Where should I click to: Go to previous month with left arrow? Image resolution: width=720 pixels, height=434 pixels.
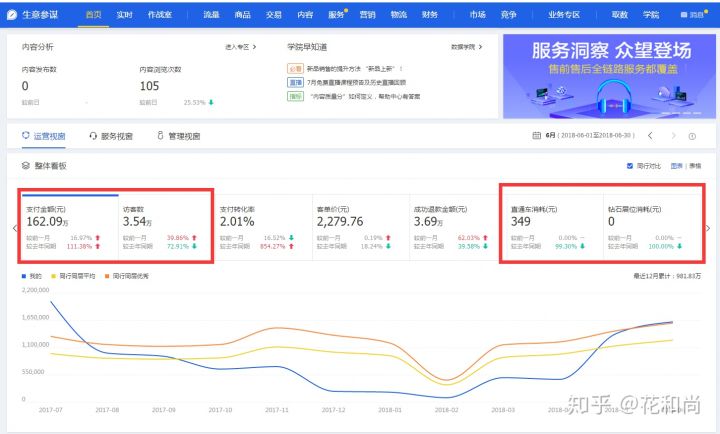pyautogui.click(x=650, y=135)
